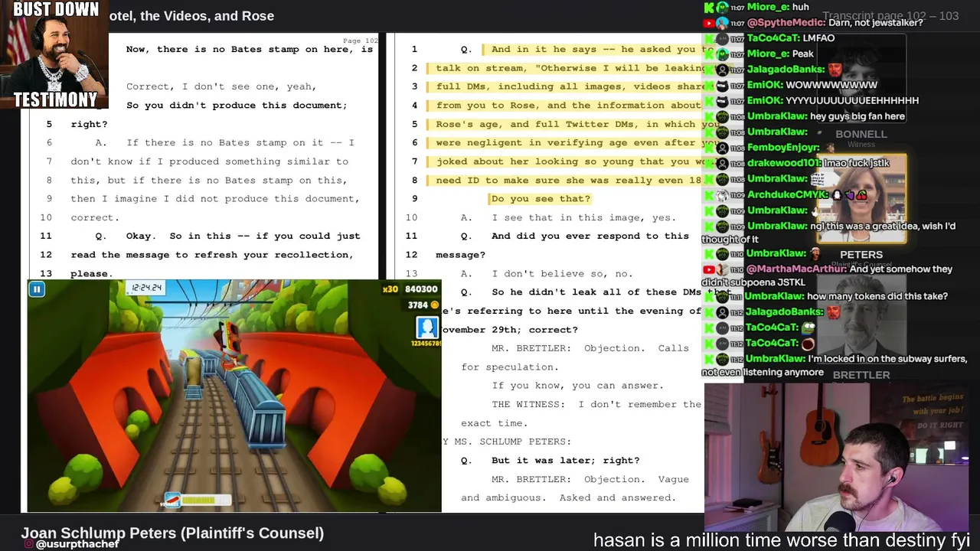Viewport: 980px width, 551px height.
Task: Click the line 'I don't believe so, no.'
Action: [562, 274]
